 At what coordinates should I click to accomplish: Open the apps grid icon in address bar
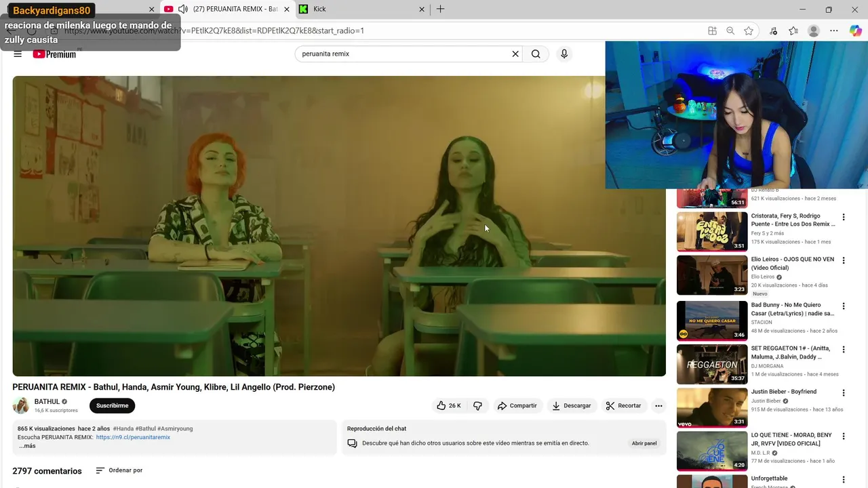pyautogui.click(x=712, y=30)
